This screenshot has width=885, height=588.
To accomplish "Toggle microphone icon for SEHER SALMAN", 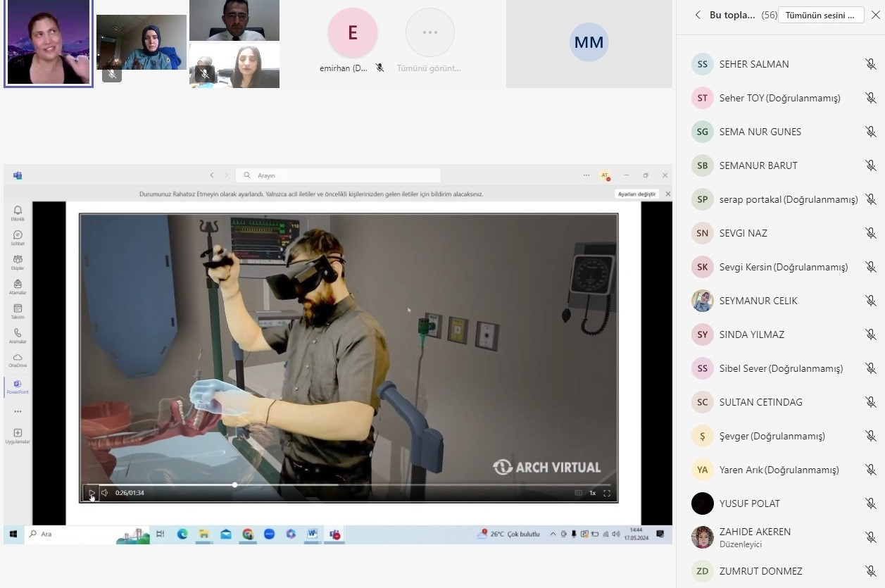I will tap(870, 64).
